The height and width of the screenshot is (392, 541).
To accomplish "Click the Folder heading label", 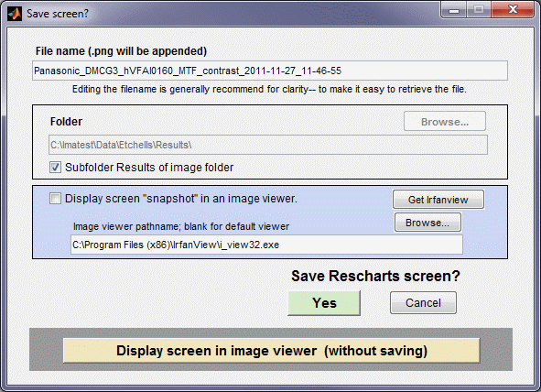I will pyautogui.click(x=66, y=122).
